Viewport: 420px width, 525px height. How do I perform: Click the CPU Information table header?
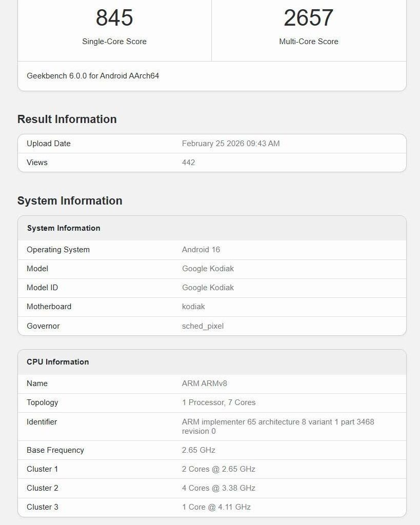pyautogui.click(x=58, y=362)
